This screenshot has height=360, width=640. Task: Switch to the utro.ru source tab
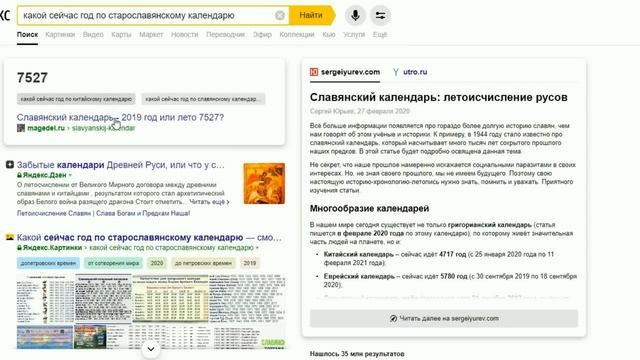pyautogui.click(x=410, y=72)
